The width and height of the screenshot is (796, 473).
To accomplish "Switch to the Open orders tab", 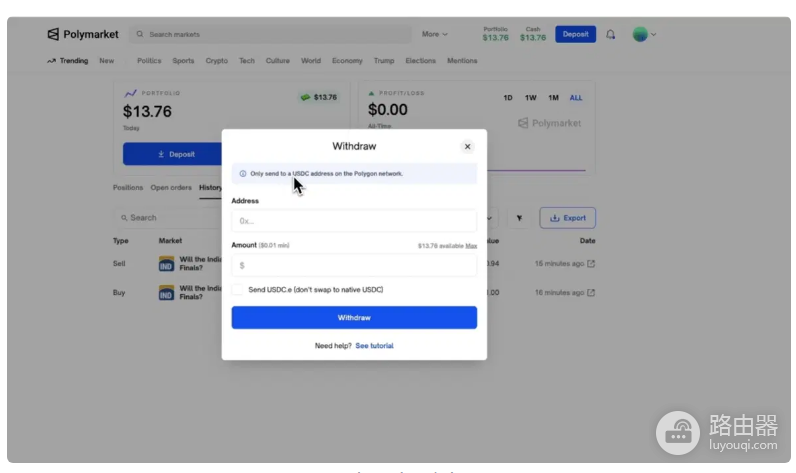I will 171,187.
